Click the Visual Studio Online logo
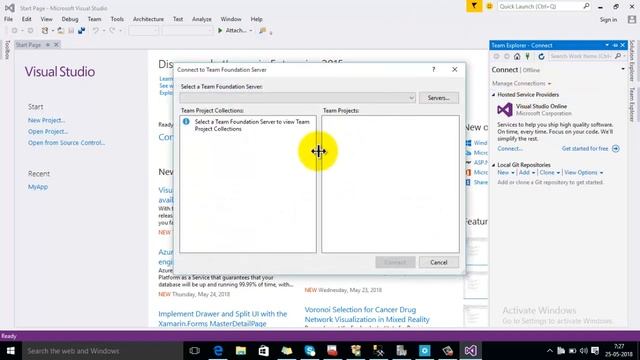The image size is (640, 360). click(504, 109)
